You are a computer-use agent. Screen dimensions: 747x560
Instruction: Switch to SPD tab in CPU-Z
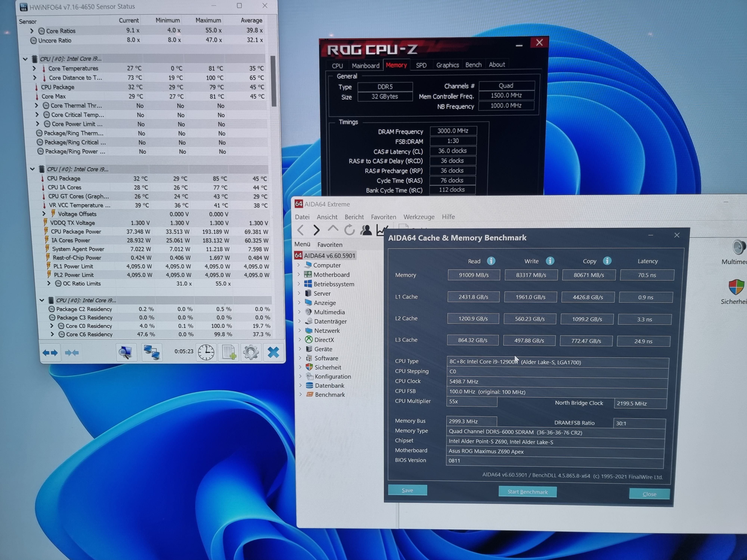point(421,65)
